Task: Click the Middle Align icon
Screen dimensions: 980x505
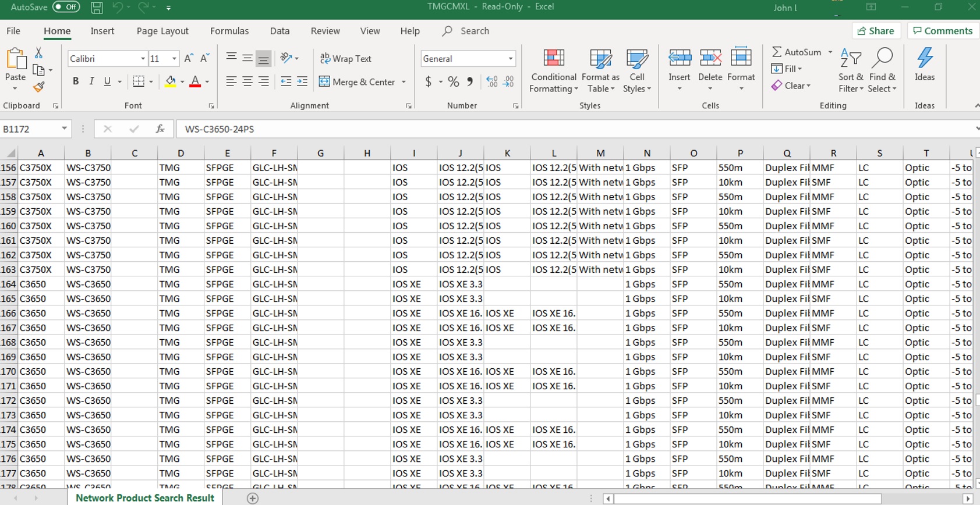Action: tap(247, 58)
